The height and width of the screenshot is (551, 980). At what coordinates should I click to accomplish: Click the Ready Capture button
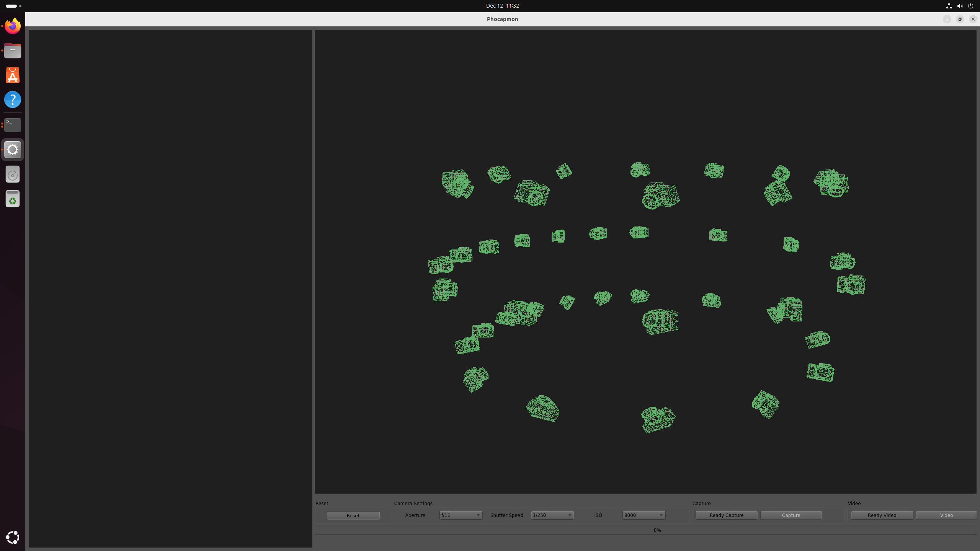(726, 515)
